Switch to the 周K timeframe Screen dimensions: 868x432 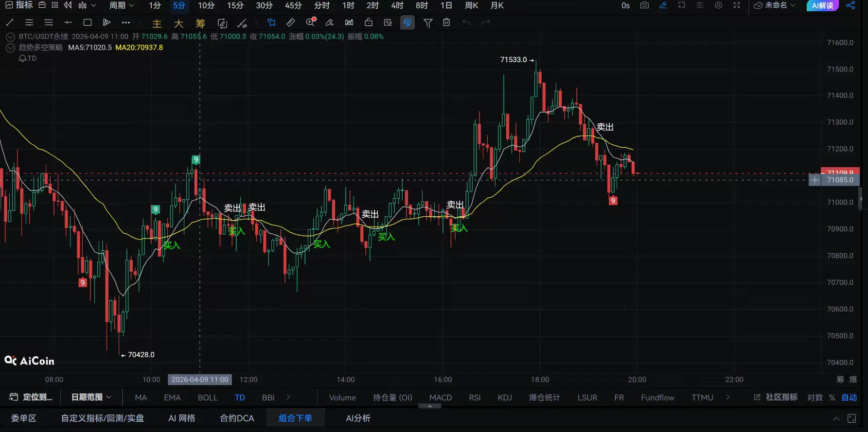tap(472, 5)
